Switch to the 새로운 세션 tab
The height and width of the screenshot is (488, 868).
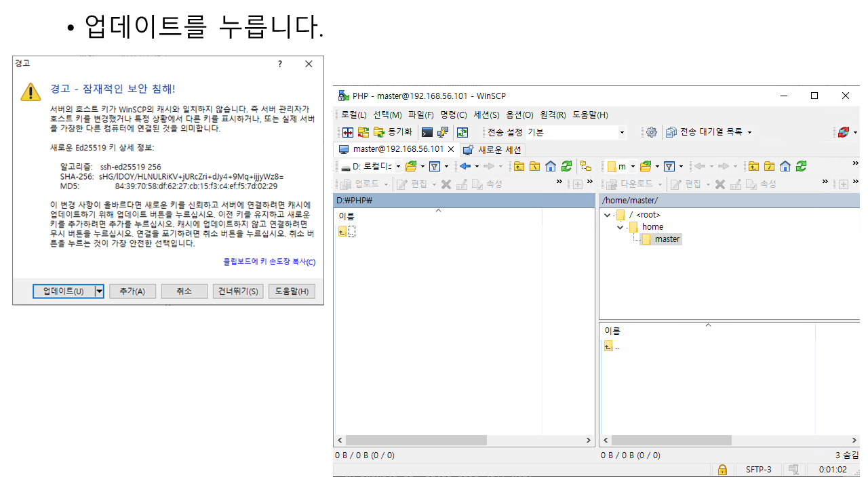(x=492, y=149)
